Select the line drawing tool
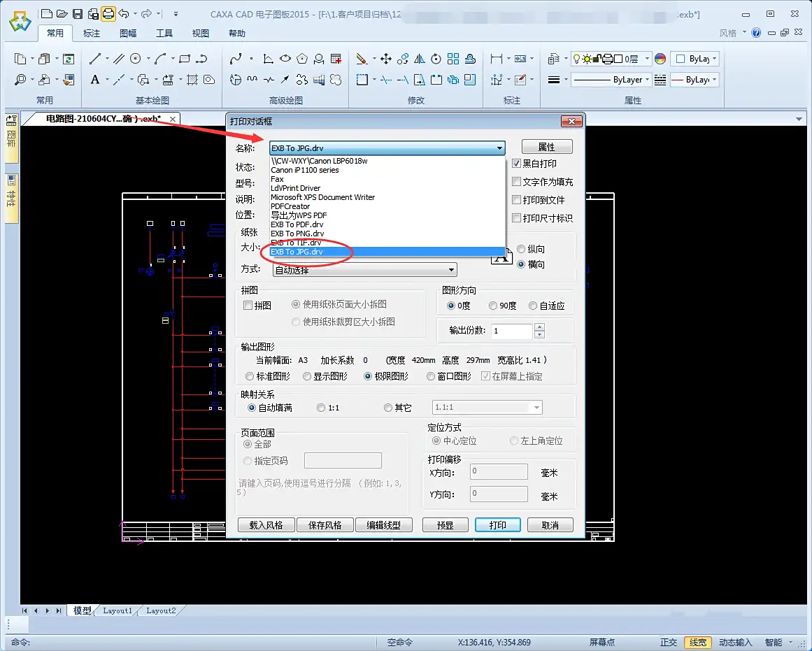This screenshot has height=651, width=812. pos(94,59)
